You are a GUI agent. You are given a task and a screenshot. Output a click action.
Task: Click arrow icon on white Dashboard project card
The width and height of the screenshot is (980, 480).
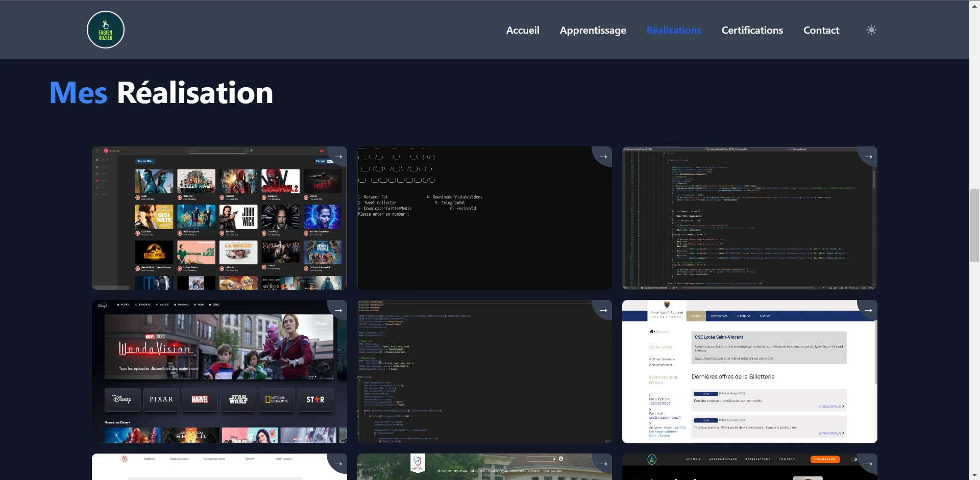click(338, 464)
